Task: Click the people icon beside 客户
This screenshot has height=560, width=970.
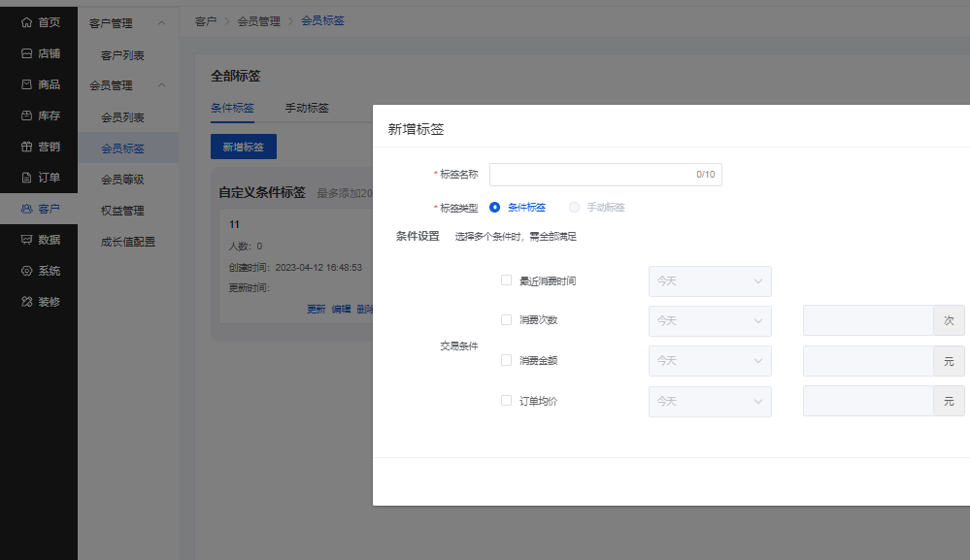Action: 26,209
